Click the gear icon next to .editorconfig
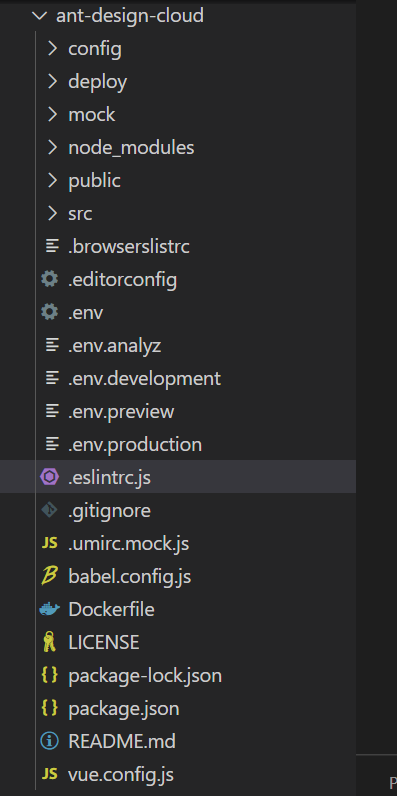The image size is (397, 796). (50, 279)
